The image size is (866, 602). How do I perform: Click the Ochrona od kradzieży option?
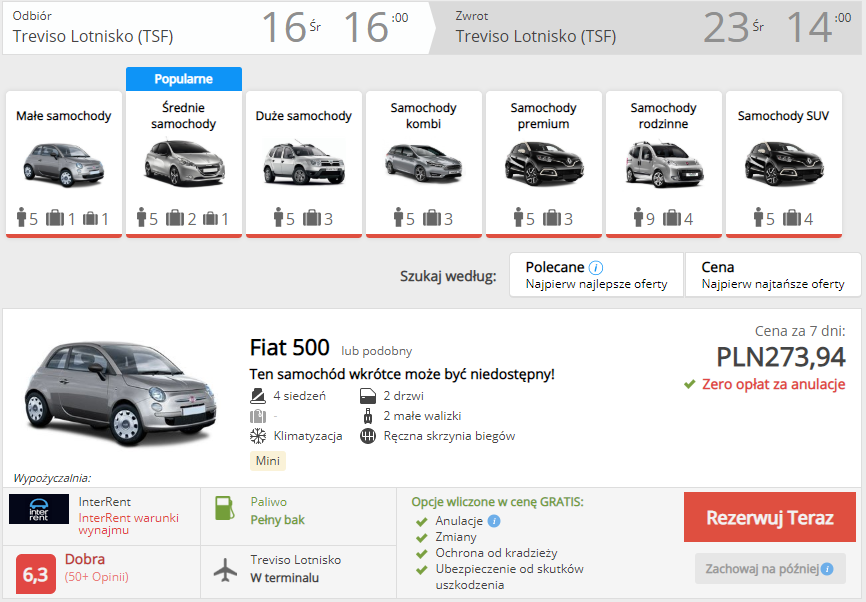[496, 553]
